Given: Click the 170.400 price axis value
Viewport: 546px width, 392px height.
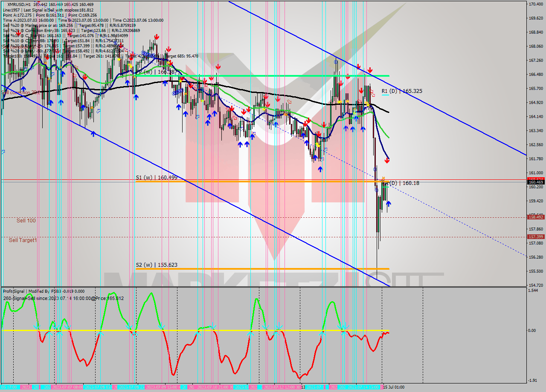Looking at the screenshot, I should click(x=536, y=4).
